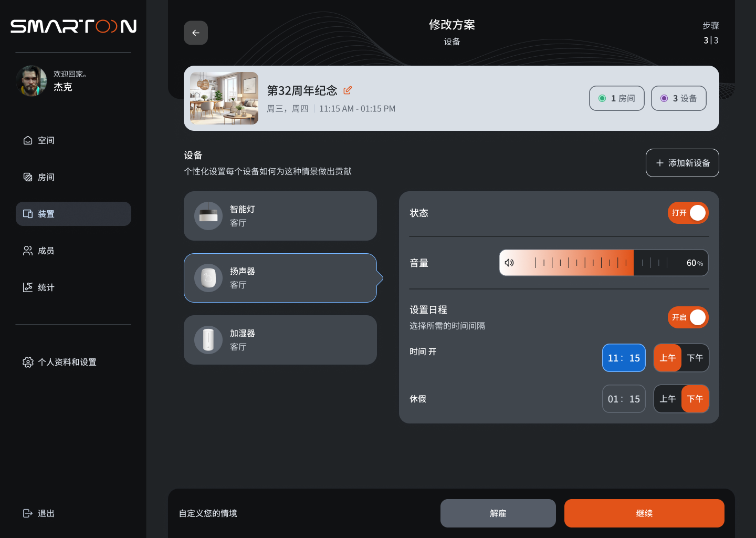Select 上午 for the 休假 end time
This screenshot has width=756, height=538.
[x=667, y=399]
